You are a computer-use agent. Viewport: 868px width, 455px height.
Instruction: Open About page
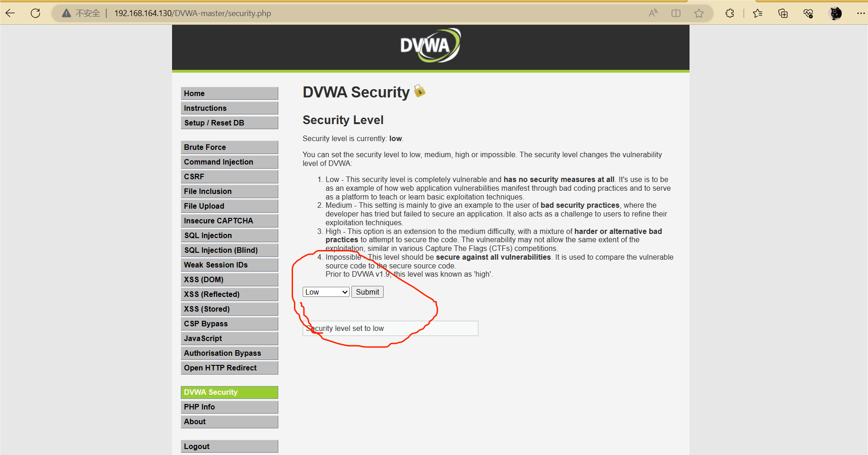(x=230, y=421)
